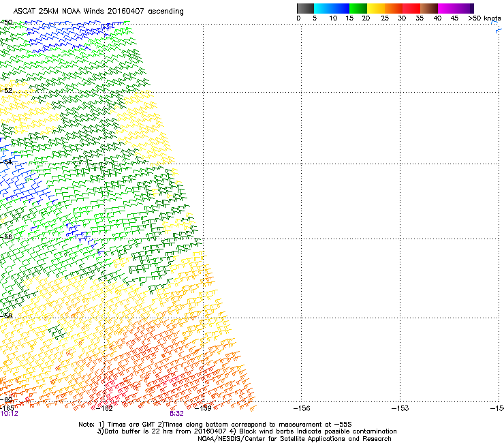The height and width of the screenshot is (443, 504).
Task: Click the -50 latitude axis label
Action: tap(6, 22)
